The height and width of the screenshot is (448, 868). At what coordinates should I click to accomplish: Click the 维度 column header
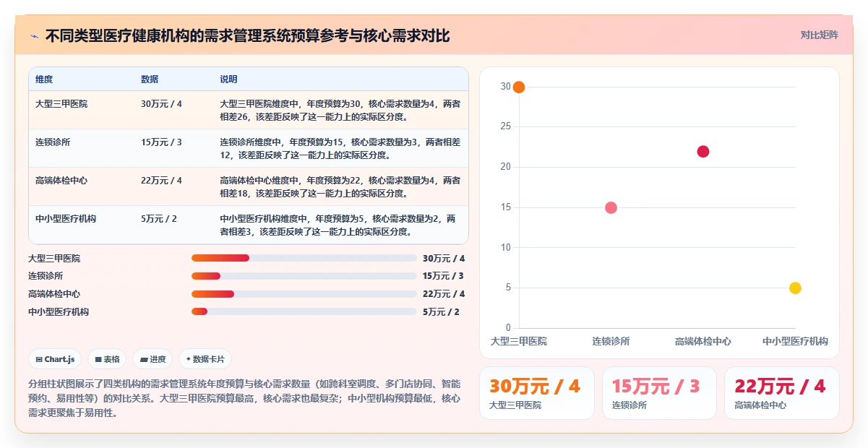[x=44, y=79]
